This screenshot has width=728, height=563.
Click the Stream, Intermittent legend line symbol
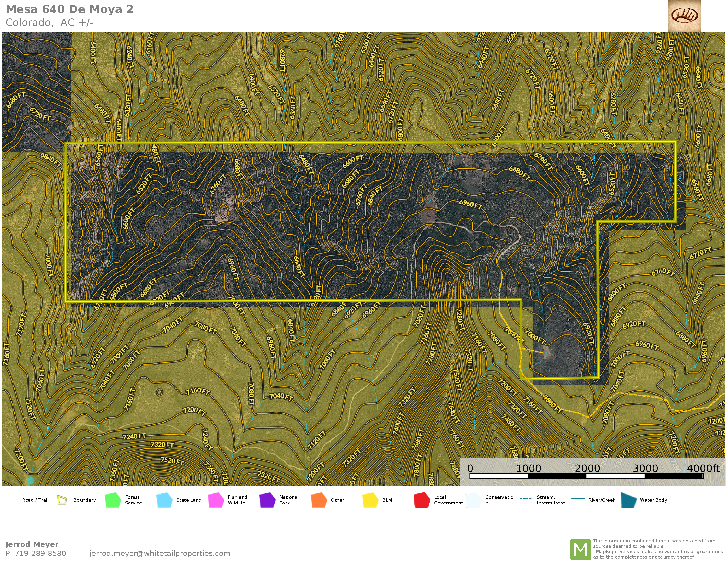click(x=526, y=499)
